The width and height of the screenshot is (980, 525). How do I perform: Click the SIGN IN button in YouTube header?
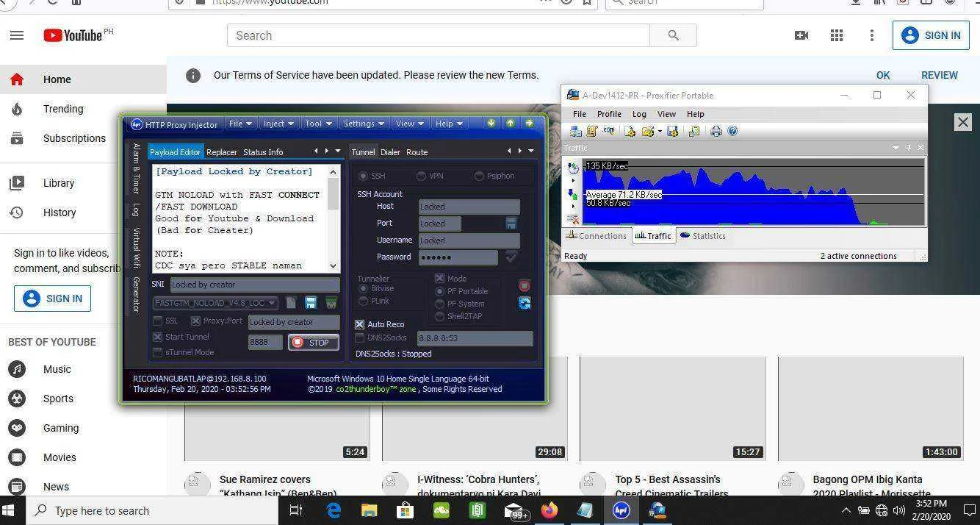(931, 35)
